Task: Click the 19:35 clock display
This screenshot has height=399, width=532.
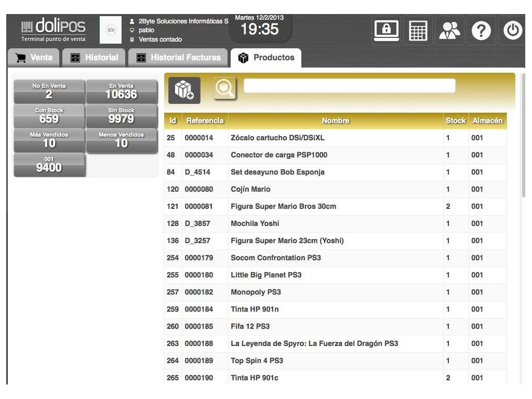Action: pos(260,30)
